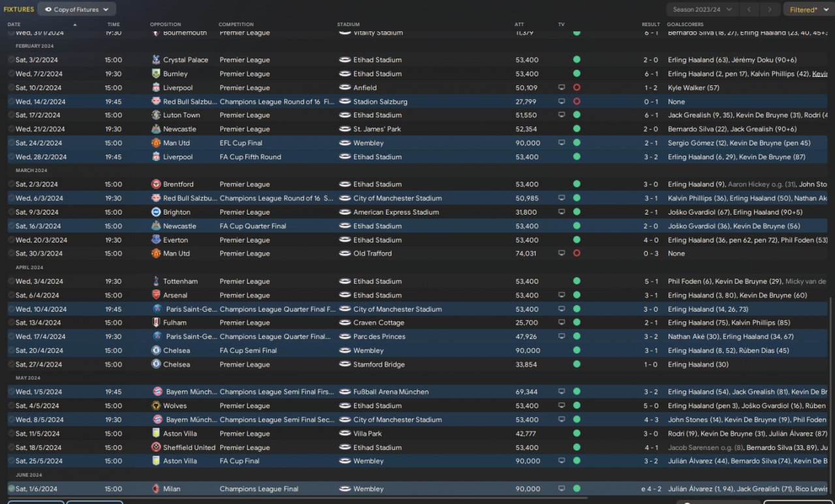Viewport: 835px width, 504px height.
Task: Tick the selection circle for Sat, 13/4/2024
Action: point(11,323)
